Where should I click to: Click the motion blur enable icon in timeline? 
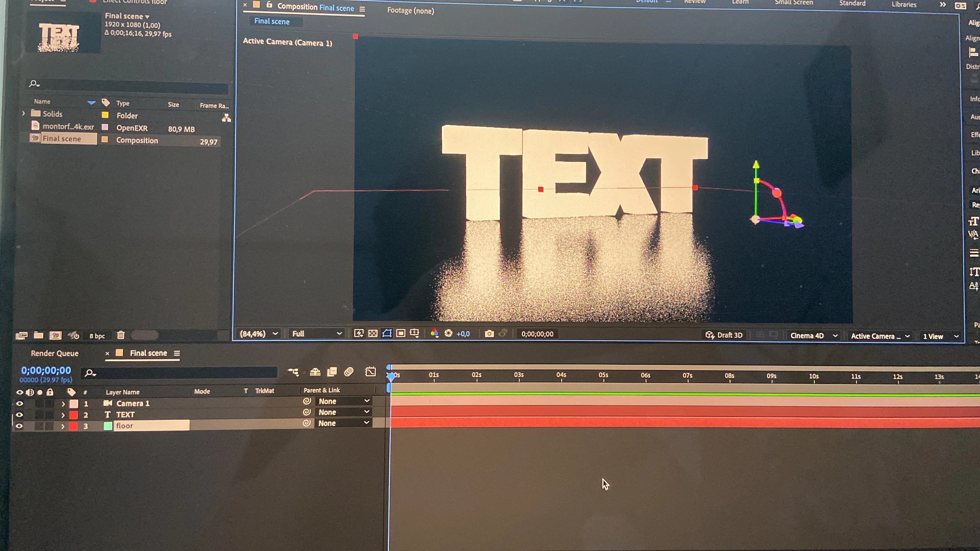tap(349, 371)
